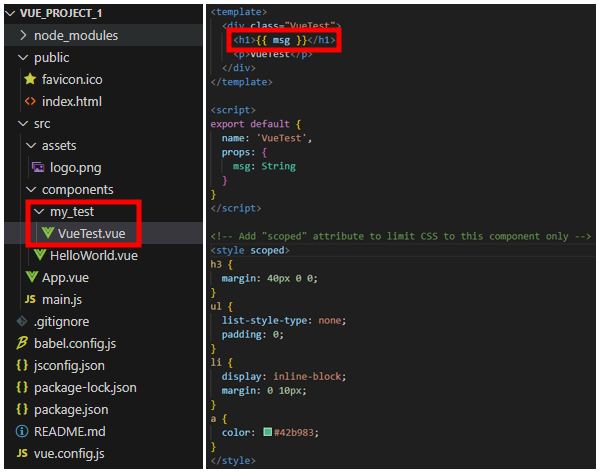Click the .gitignore git file icon

pos(22,321)
